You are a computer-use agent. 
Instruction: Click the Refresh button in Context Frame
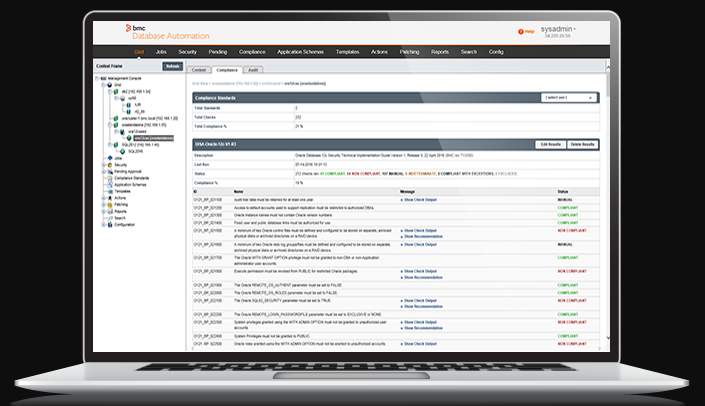173,66
